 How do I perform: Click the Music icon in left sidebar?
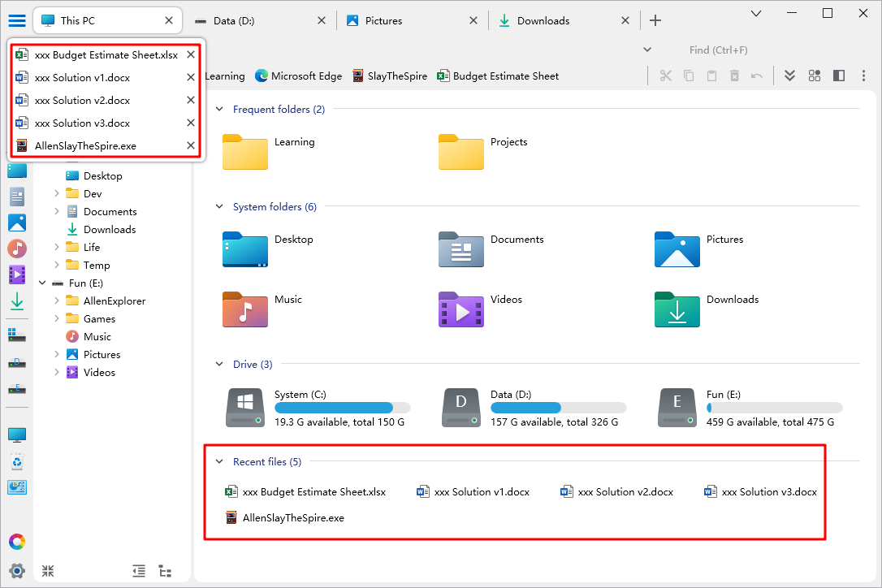16,249
